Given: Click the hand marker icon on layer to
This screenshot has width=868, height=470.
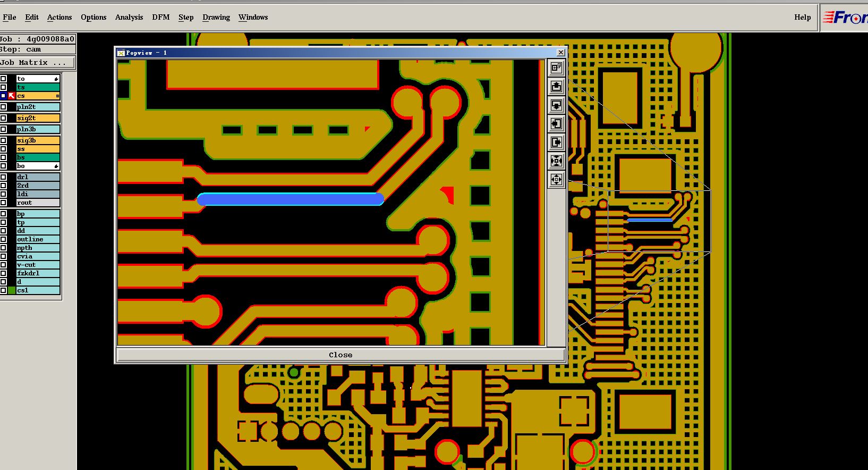Looking at the screenshot, I should point(56,79).
